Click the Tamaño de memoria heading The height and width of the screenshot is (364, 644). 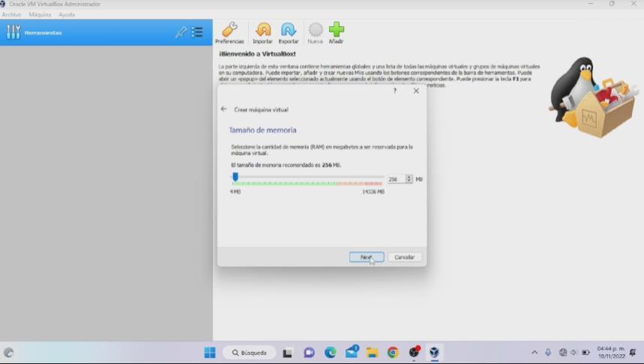[x=262, y=130]
